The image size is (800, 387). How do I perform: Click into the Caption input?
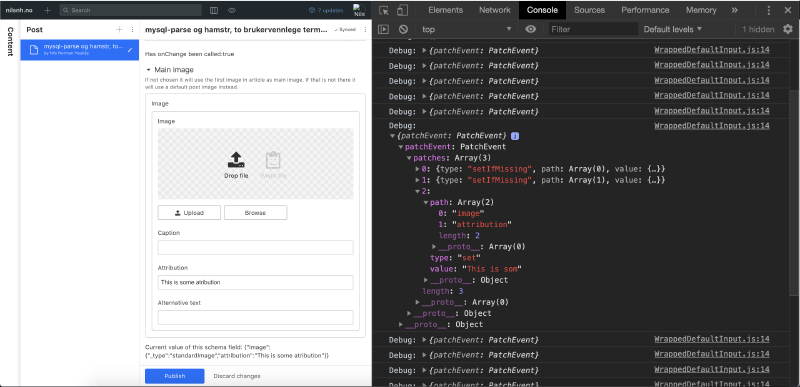(x=255, y=247)
